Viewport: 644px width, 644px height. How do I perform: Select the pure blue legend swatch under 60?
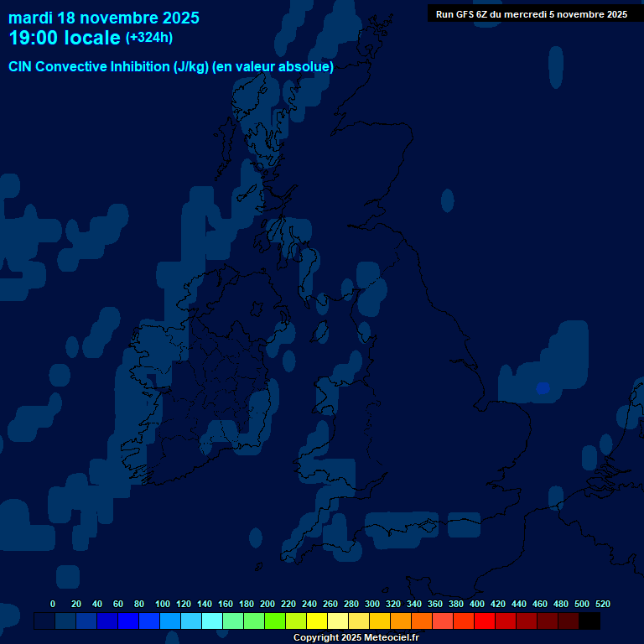pos(127,621)
